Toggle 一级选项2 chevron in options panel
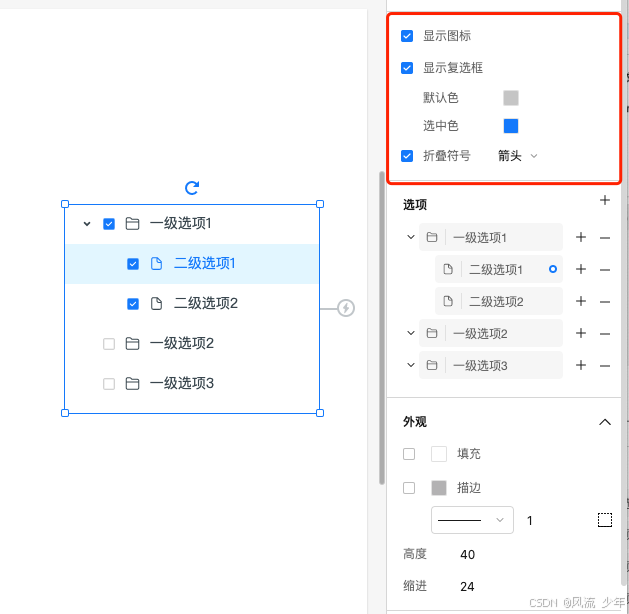This screenshot has height=614, width=629. point(411,333)
